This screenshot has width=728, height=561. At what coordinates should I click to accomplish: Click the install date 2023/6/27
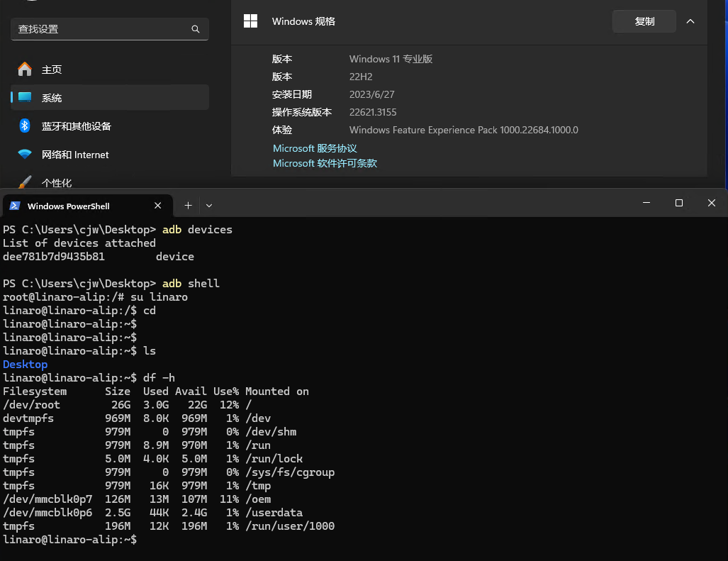372,94
